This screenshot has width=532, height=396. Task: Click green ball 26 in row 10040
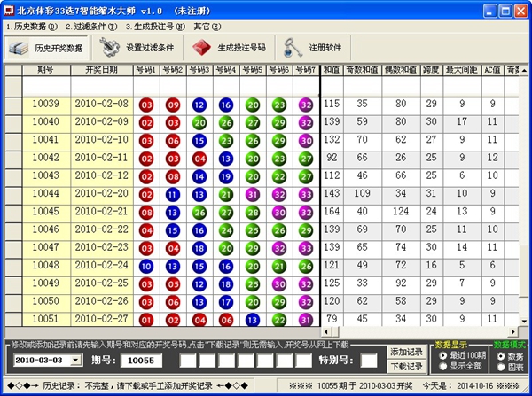click(226, 123)
